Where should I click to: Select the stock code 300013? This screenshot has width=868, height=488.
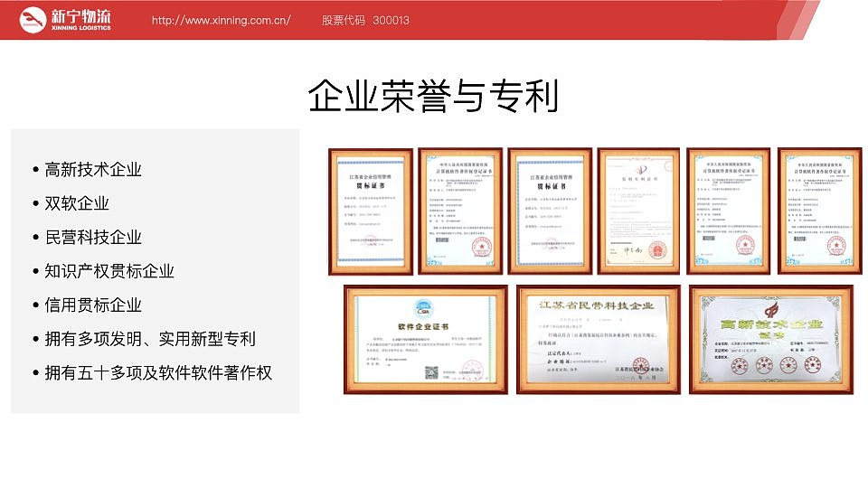[391, 21]
